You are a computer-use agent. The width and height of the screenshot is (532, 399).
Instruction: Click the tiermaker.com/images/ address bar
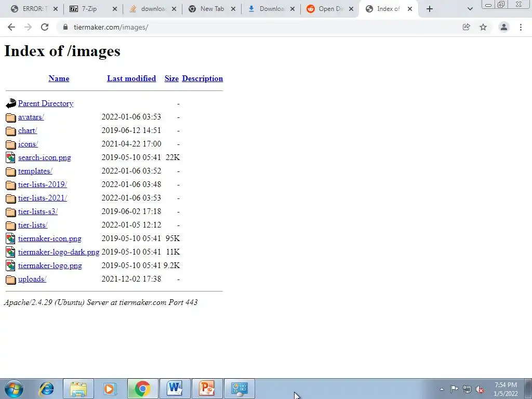[x=258, y=27]
